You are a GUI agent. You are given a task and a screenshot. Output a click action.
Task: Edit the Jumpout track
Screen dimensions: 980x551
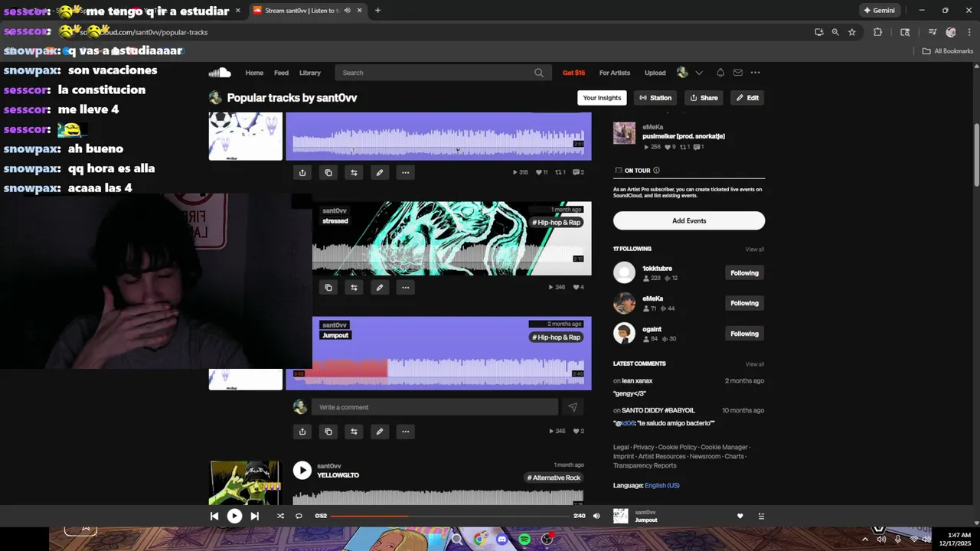pos(380,432)
